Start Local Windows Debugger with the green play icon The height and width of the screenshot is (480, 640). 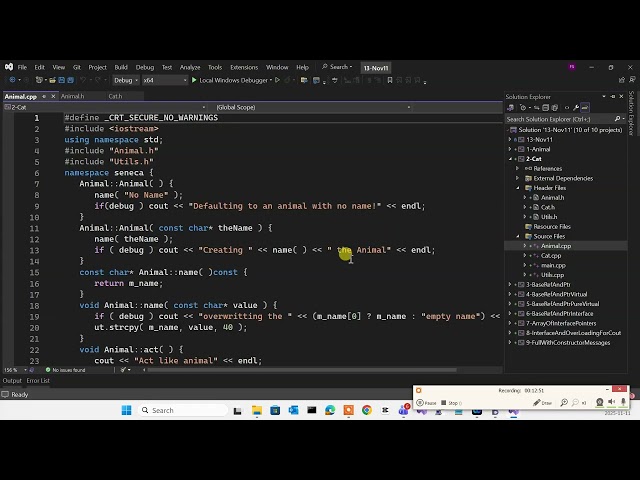click(x=194, y=80)
